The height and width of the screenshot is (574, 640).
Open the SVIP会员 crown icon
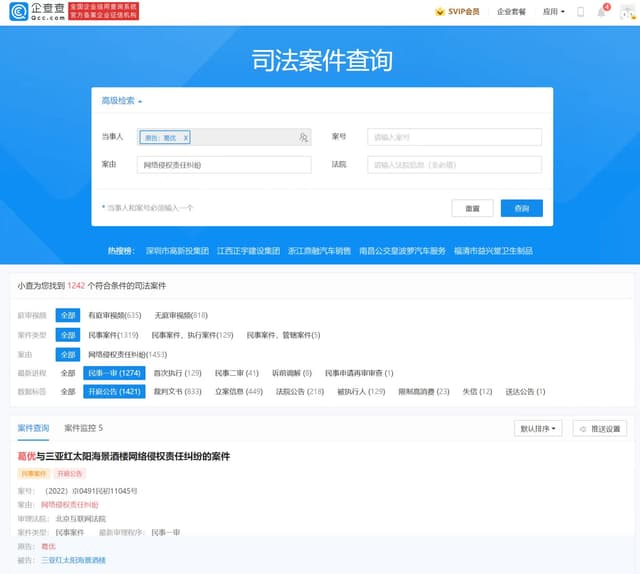click(x=440, y=12)
